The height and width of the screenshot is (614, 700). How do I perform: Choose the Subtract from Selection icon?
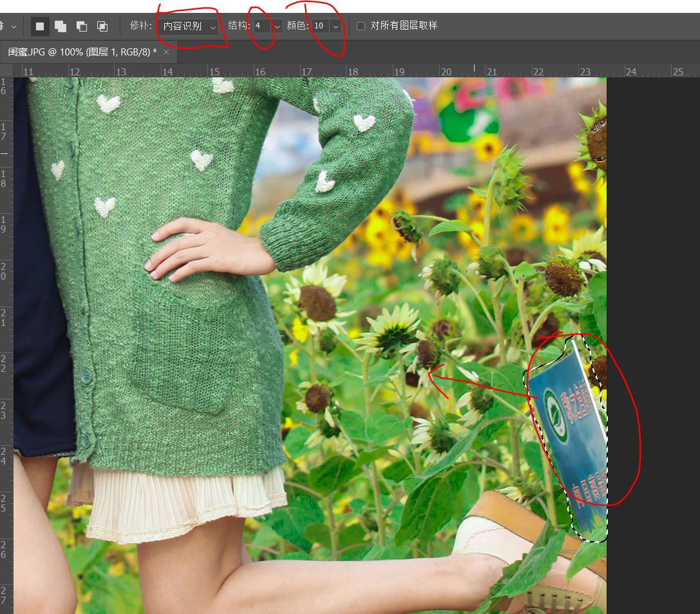point(81,26)
